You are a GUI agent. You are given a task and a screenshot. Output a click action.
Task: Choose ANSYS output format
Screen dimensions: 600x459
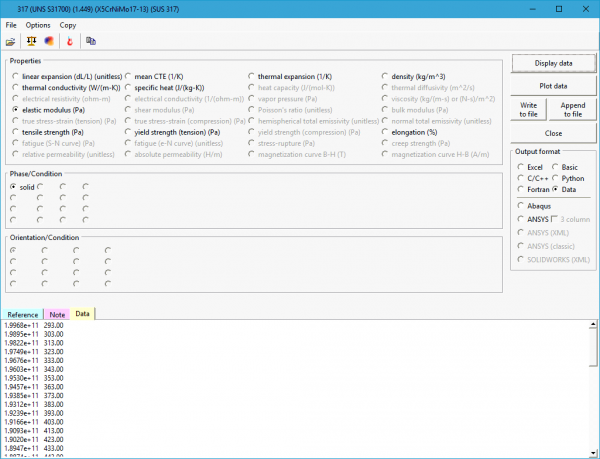pos(533,219)
